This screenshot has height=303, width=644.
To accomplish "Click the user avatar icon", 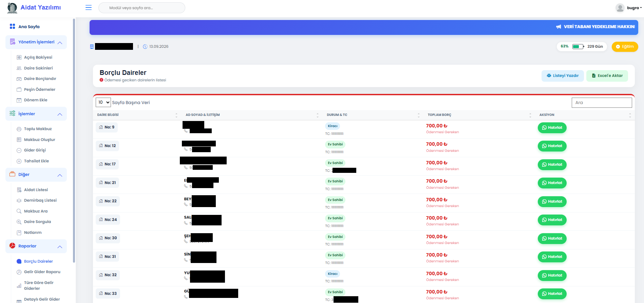I will tap(620, 8).
